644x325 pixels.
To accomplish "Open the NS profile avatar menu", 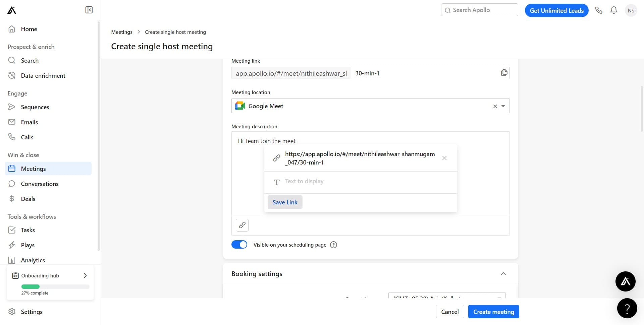I will tap(631, 10).
